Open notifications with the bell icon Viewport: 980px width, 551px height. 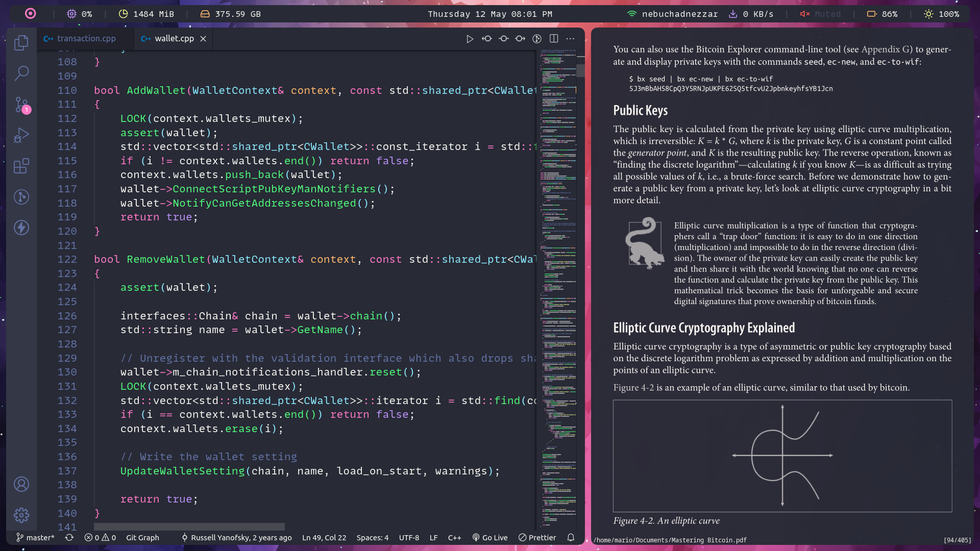[571, 538]
